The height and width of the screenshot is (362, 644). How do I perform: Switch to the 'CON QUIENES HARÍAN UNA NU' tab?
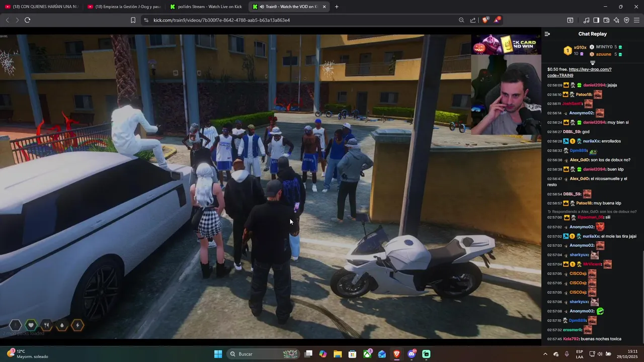42,7
